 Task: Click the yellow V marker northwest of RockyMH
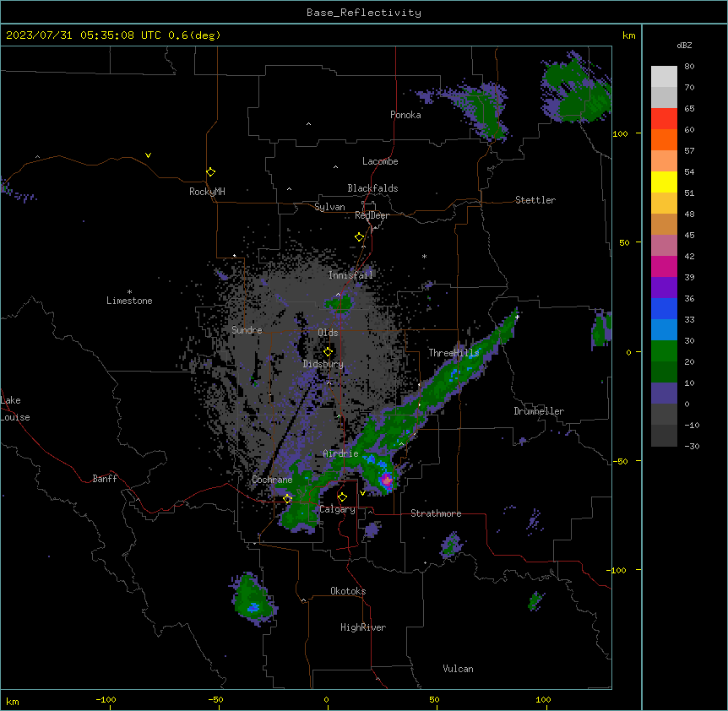(148, 155)
